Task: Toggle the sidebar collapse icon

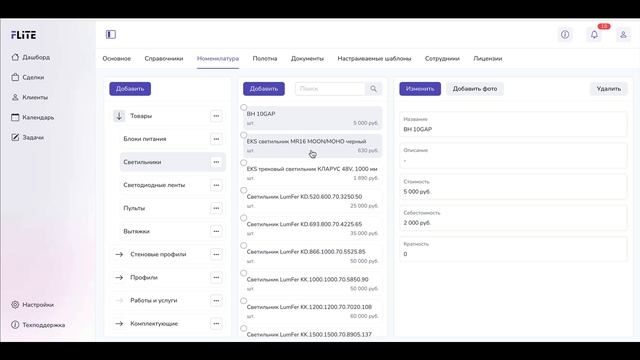Action: point(111,34)
